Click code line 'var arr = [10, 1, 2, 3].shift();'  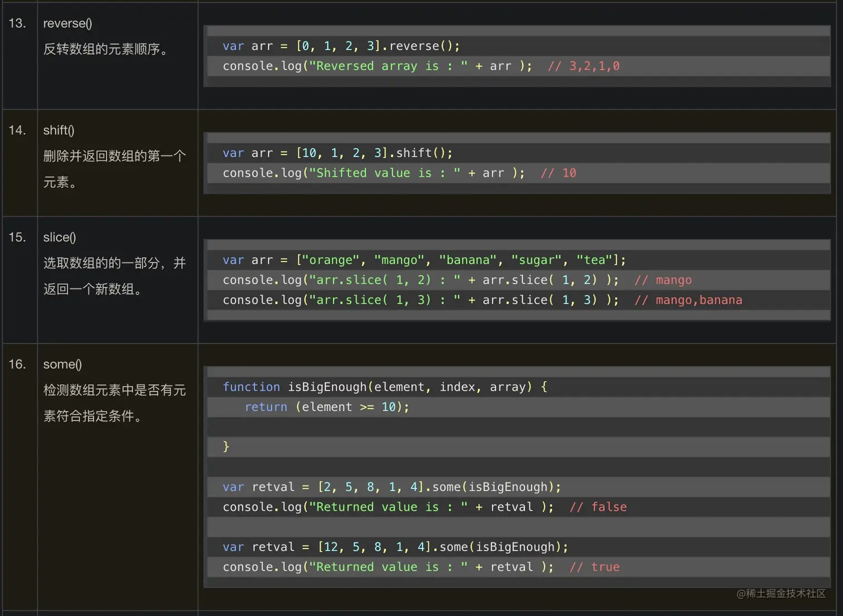click(337, 153)
